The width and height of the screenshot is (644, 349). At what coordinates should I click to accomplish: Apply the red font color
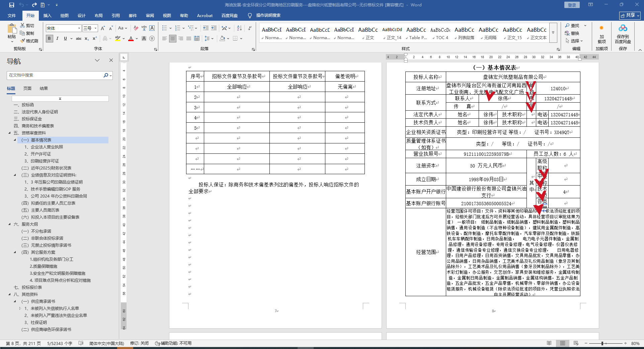tap(131, 38)
